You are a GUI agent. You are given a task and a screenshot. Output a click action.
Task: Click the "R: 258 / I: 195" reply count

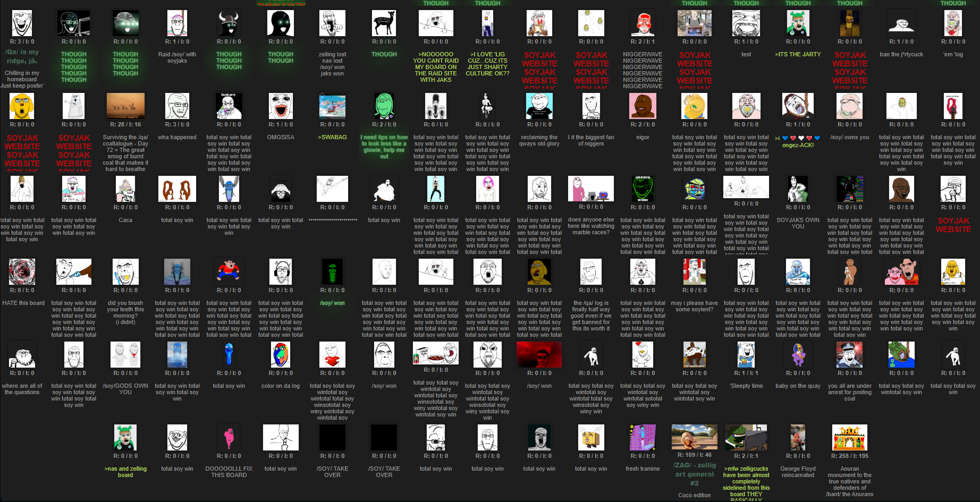pyautogui.click(x=850, y=456)
